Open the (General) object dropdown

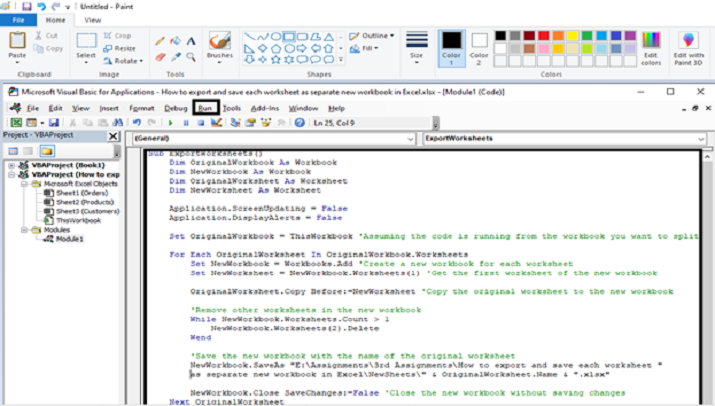point(410,139)
